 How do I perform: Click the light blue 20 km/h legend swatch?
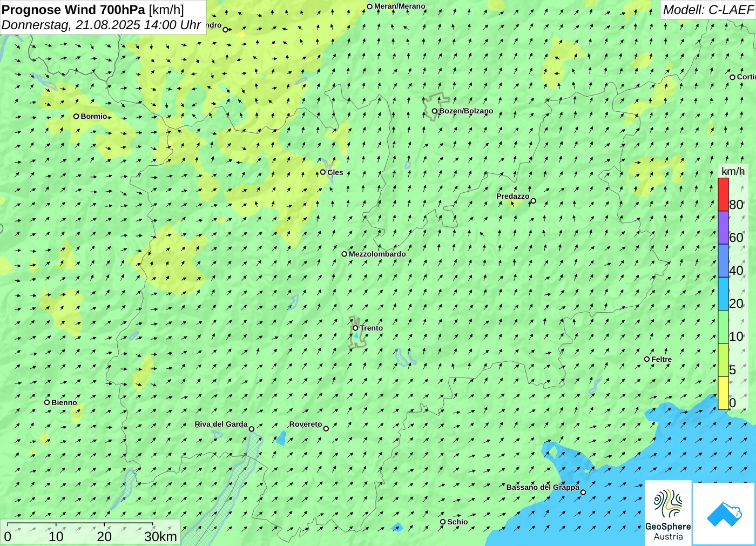(723, 293)
